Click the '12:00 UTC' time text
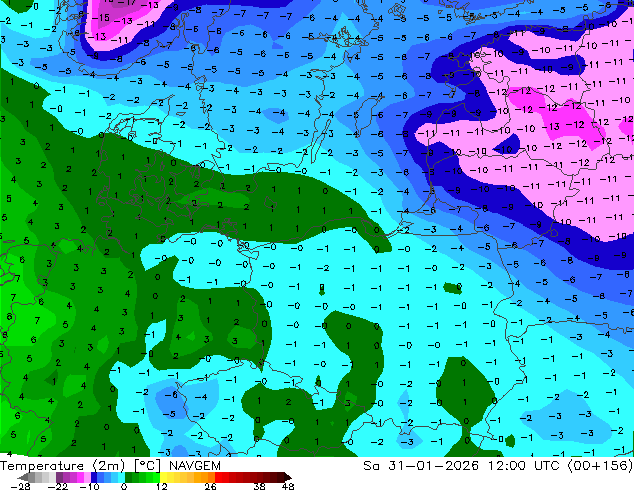This screenshot has height=490, width=634. (x=523, y=466)
